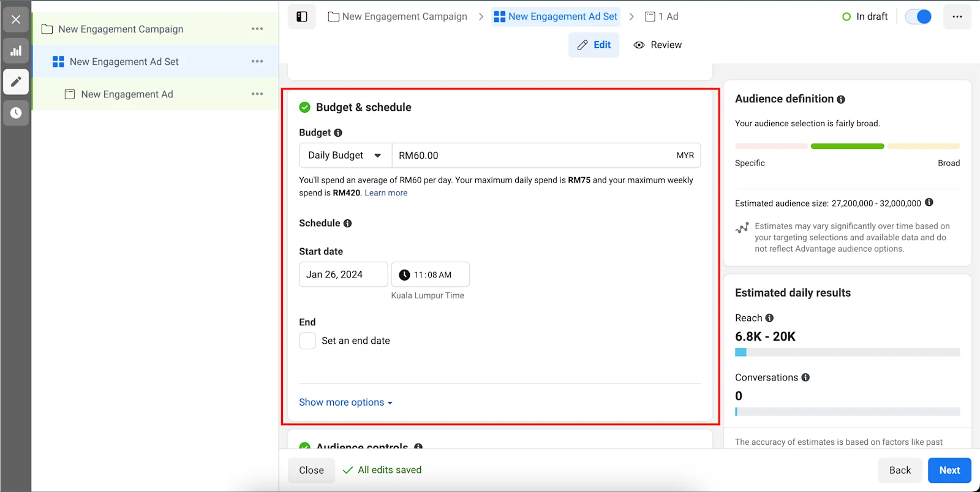Screen dimensions: 980x492
Task: Go to 1 Ad breadcrumb
Action: pyautogui.click(x=661, y=17)
